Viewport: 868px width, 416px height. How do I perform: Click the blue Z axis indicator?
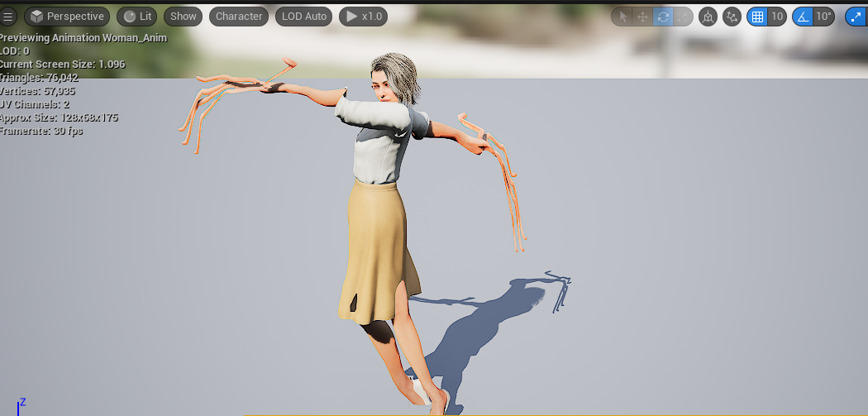click(20, 407)
